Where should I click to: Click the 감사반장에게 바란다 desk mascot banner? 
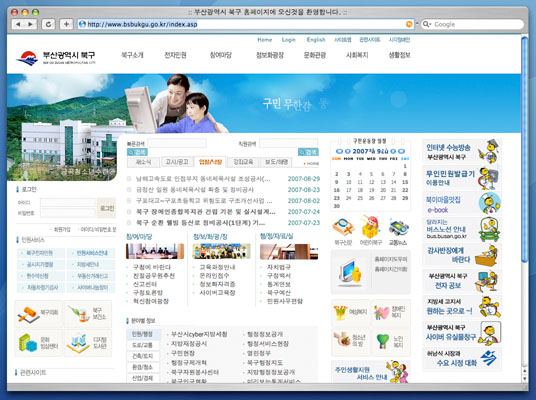pos(462,255)
